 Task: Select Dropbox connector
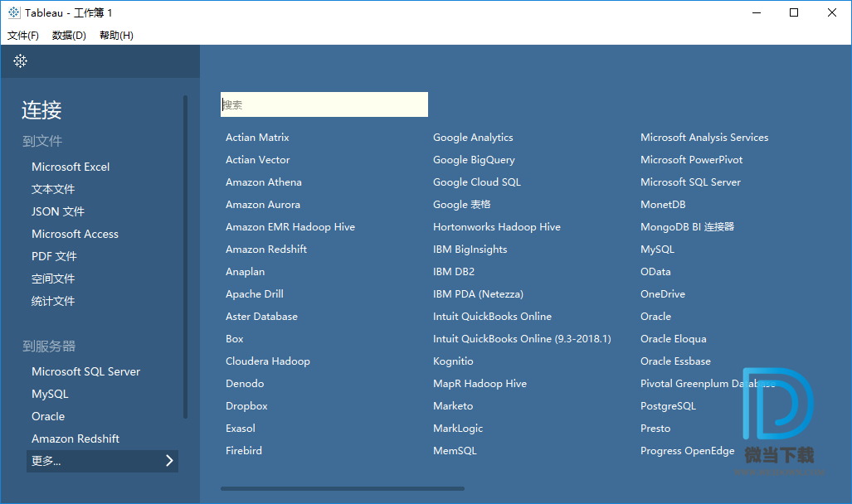246,405
